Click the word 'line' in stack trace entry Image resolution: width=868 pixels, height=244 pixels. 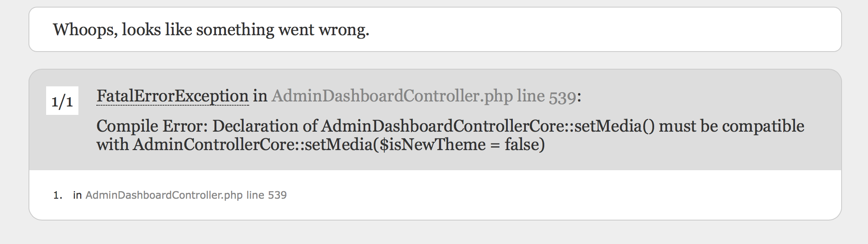tap(255, 195)
